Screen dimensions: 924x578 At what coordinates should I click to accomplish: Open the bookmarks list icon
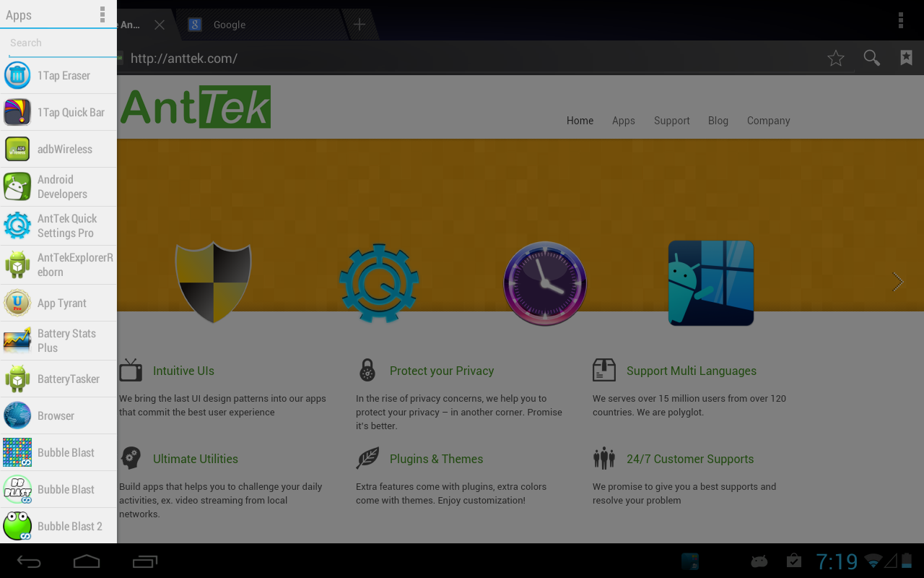click(906, 58)
